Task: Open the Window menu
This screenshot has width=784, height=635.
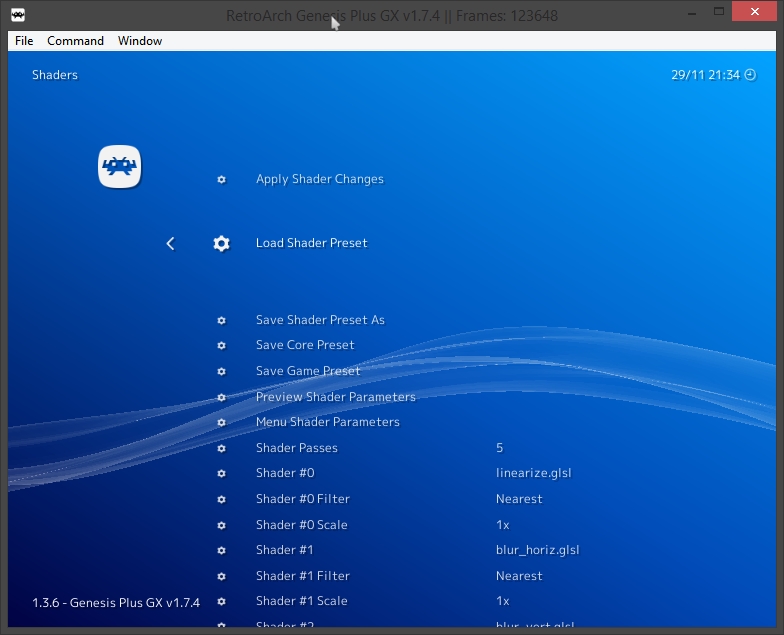Action: coord(140,41)
